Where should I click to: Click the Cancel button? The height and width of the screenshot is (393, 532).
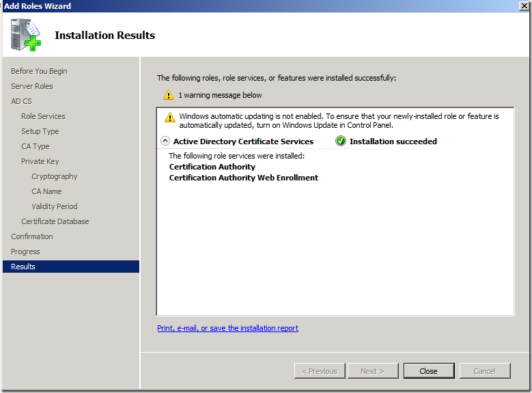pos(485,371)
